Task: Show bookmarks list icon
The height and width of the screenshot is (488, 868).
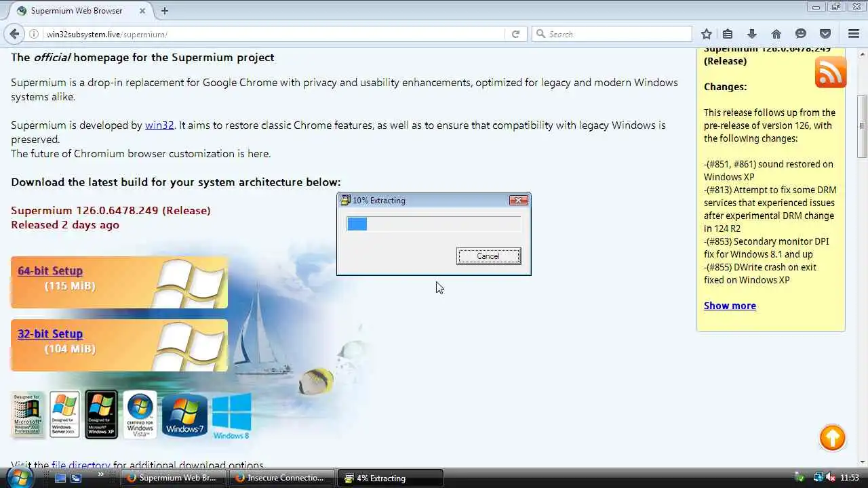Action: tap(728, 34)
